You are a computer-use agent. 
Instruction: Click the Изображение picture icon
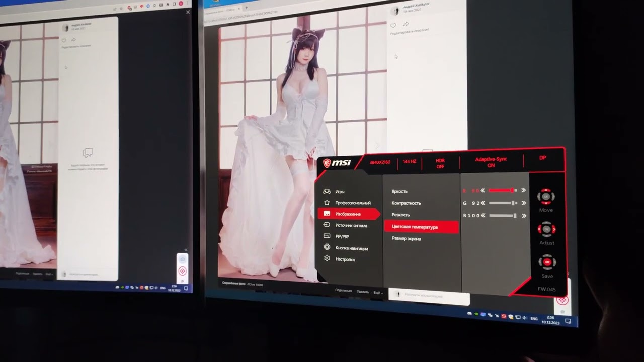tap(327, 214)
